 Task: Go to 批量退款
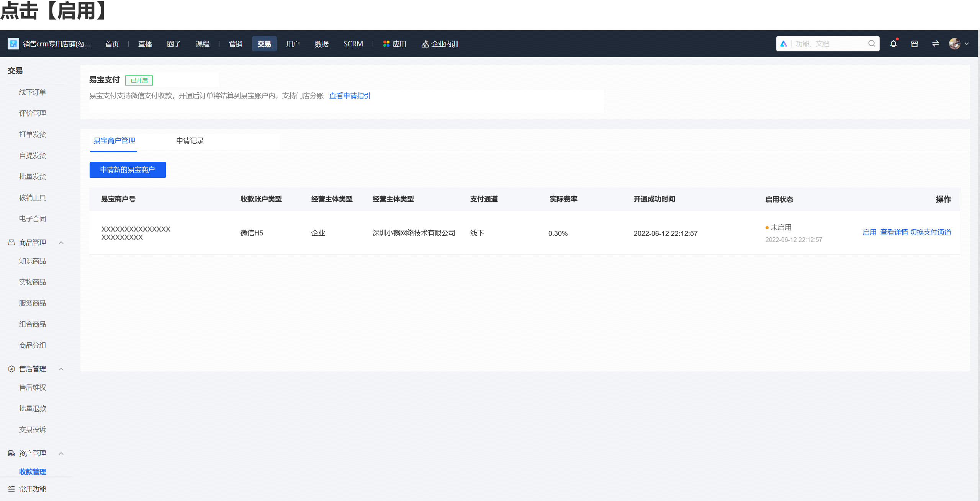(33, 408)
